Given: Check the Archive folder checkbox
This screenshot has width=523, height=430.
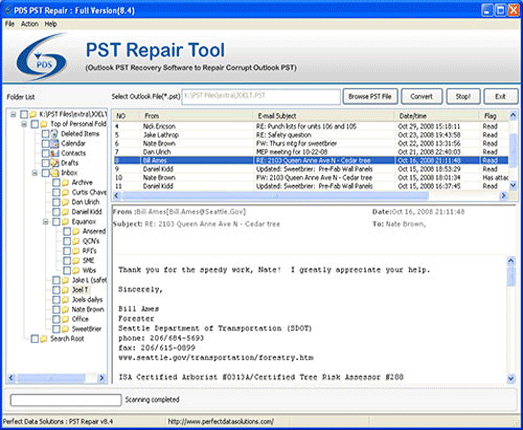Looking at the screenshot, I should click(56, 182).
